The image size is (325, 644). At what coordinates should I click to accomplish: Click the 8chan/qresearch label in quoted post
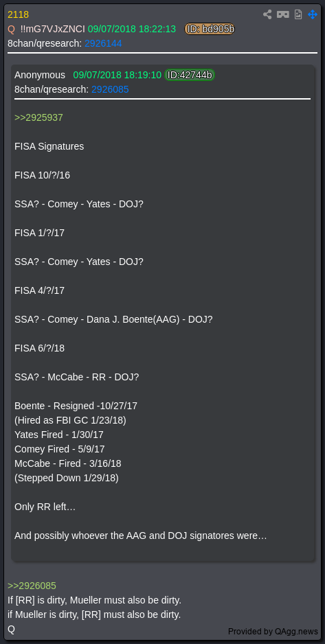click(x=52, y=89)
